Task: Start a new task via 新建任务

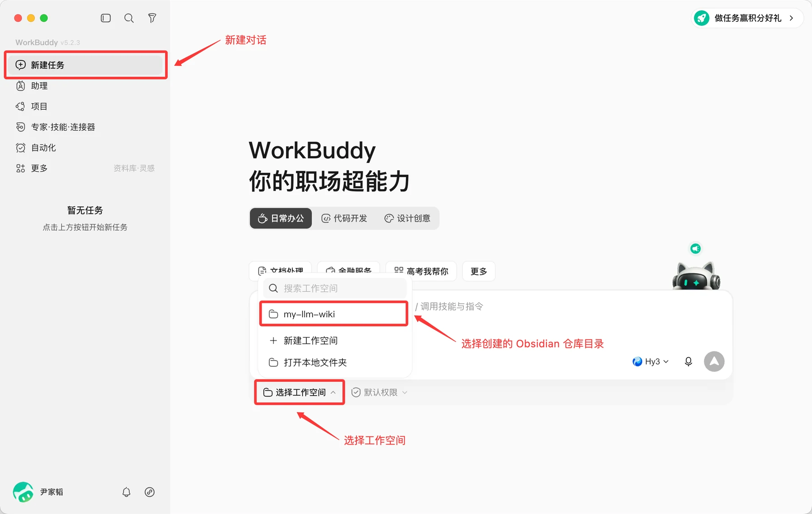Action: 86,65
